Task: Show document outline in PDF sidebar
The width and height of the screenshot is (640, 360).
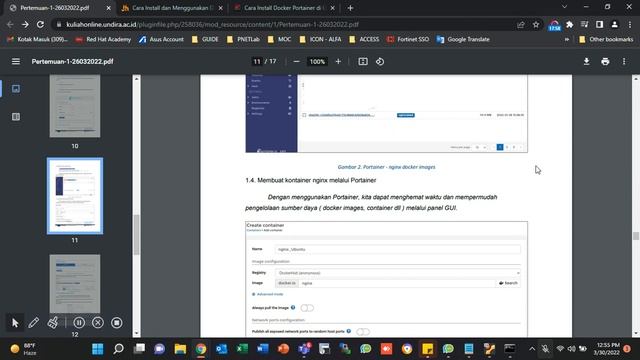Action: click(16, 117)
